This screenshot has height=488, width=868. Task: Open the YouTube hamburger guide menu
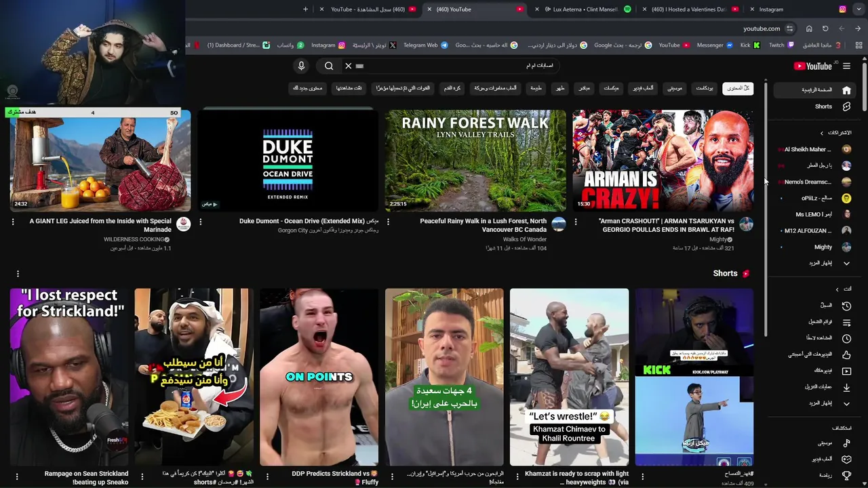pos(846,66)
